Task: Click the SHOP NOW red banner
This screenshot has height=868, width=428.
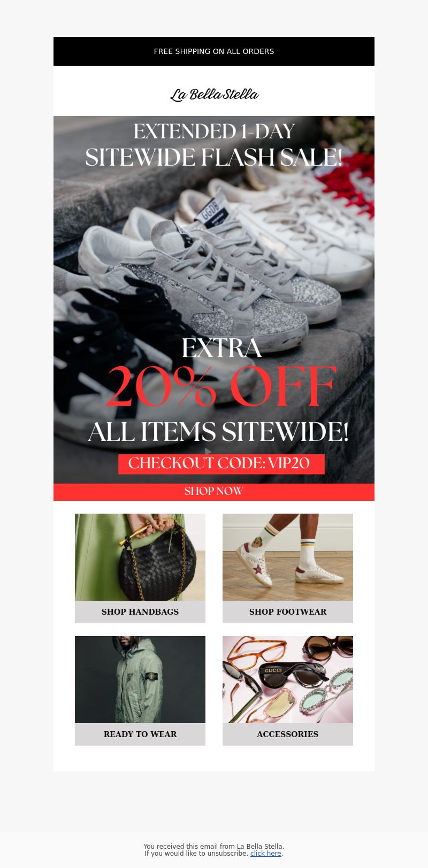Action: coord(214,492)
